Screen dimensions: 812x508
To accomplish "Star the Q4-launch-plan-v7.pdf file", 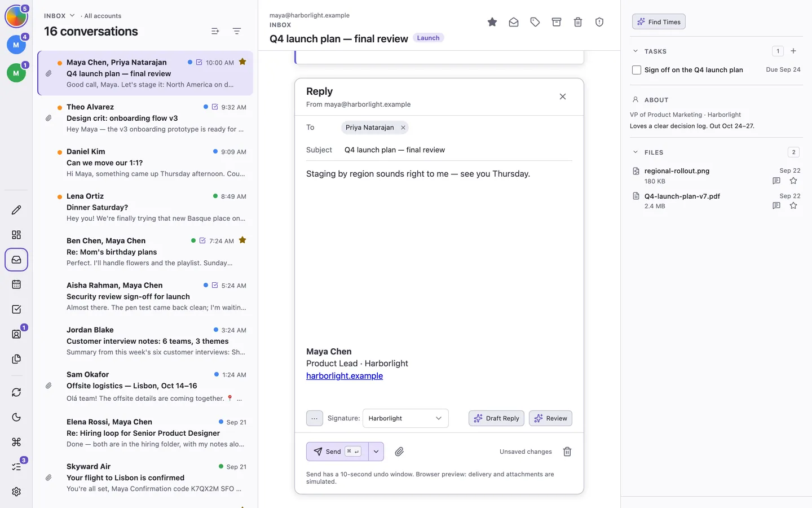I will [793, 205].
